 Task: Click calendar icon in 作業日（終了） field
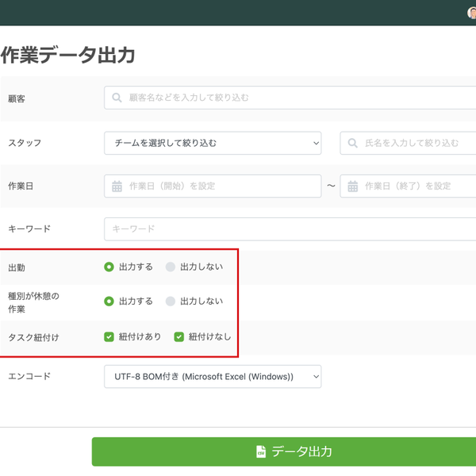[x=352, y=186]
